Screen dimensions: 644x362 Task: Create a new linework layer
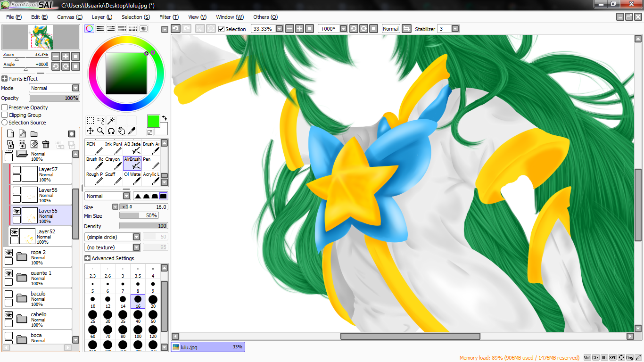point(22,134)
